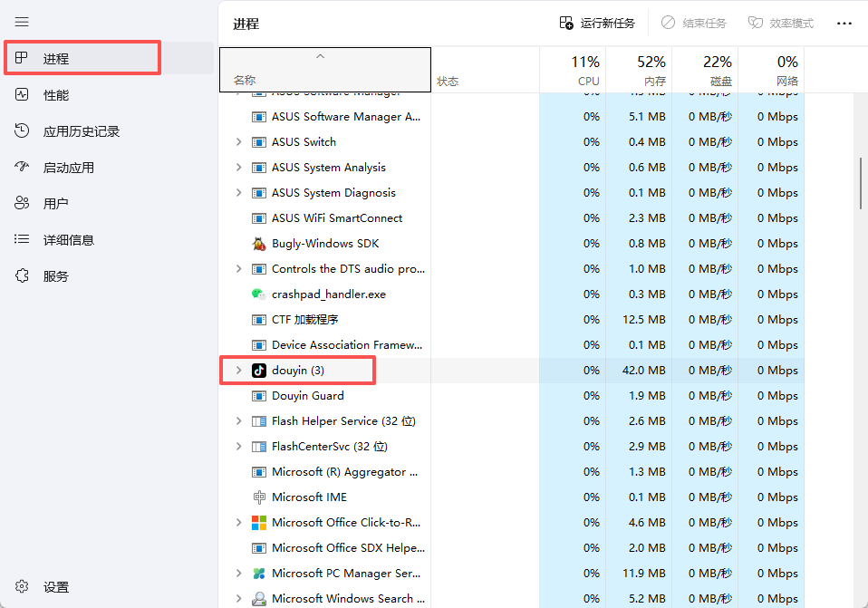Click the Bugly-Windows SDK process icon
868x608 pixels.
tap(259, 244)
